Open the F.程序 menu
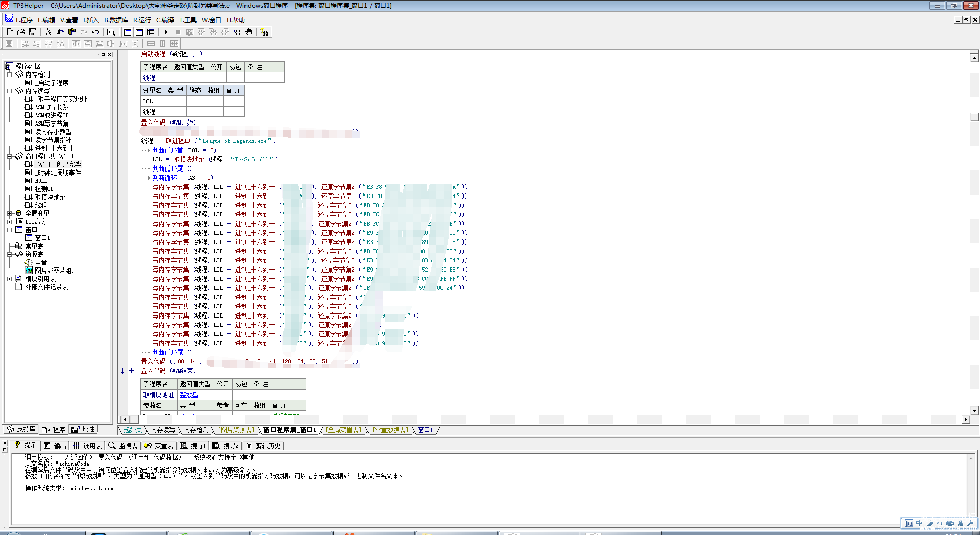This screenshot has height=535, width=980. click(x=24, y=20)
